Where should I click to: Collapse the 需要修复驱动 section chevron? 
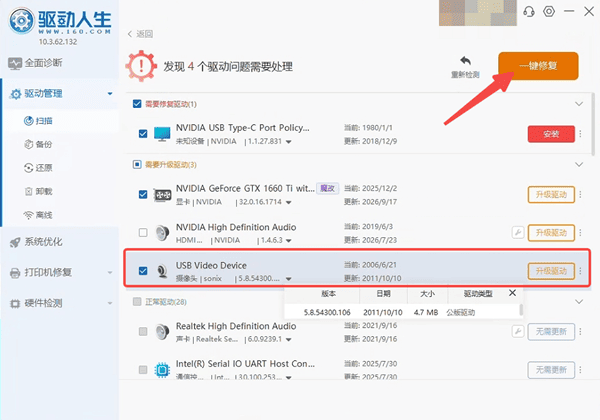click(x=579, y=104)
